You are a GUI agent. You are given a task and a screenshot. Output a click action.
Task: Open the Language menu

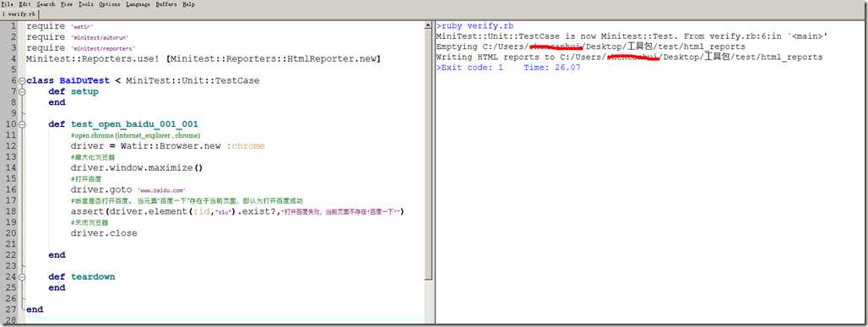point(138,4)
